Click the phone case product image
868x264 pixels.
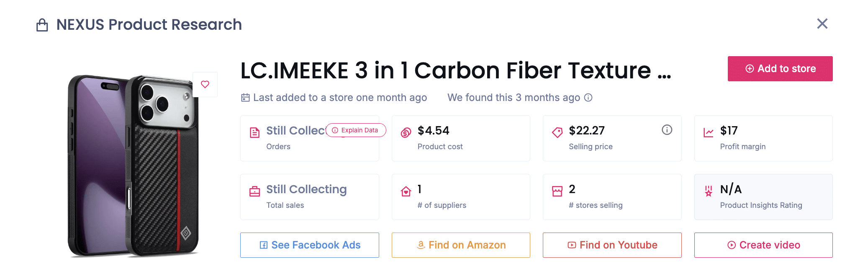[x=133, y=166]
